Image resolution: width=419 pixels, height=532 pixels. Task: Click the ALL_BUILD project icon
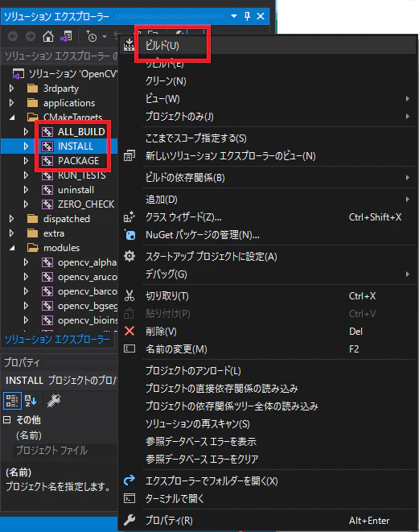click(47, 132)
